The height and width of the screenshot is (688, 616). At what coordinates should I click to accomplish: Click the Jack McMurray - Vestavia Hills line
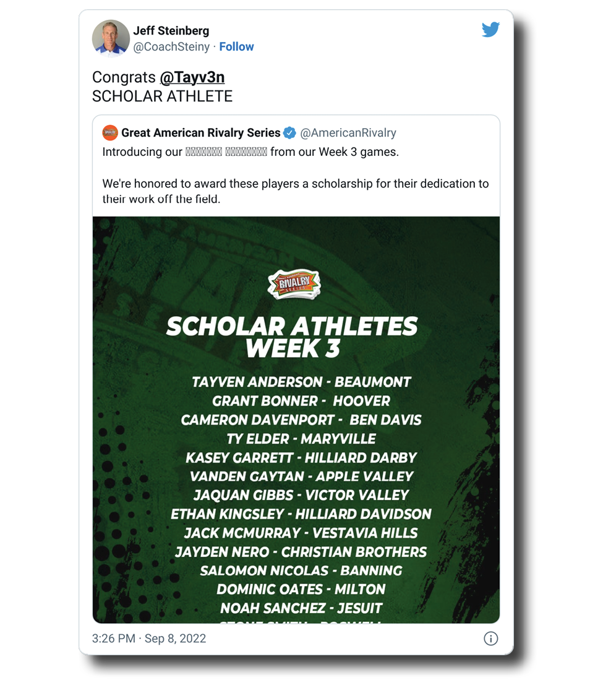301,533
